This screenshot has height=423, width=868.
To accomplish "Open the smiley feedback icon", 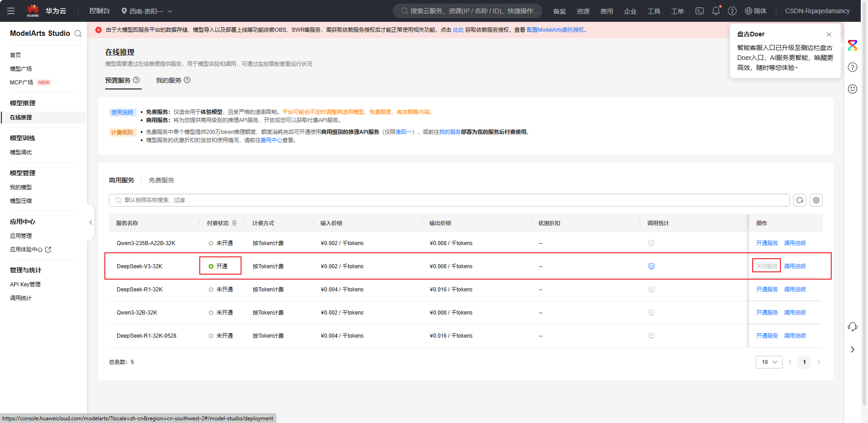I will click(x=853, y=89).
